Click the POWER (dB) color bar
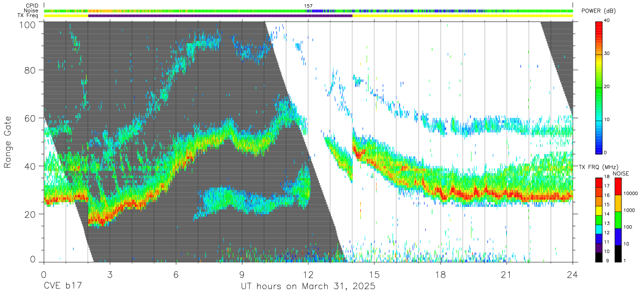Image resolution: width=644 pixels, height=297 pixels. (x=598, y=87)
